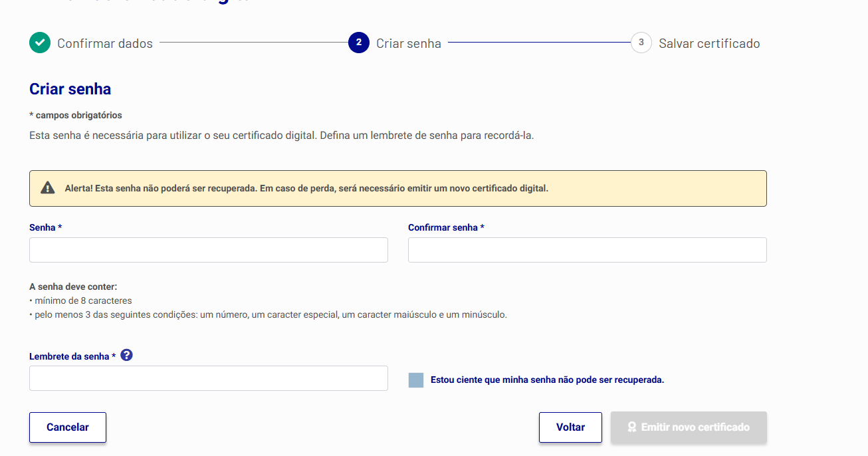Go back with the Voltar button
This screenshot has width=868, height=456.
570,427
